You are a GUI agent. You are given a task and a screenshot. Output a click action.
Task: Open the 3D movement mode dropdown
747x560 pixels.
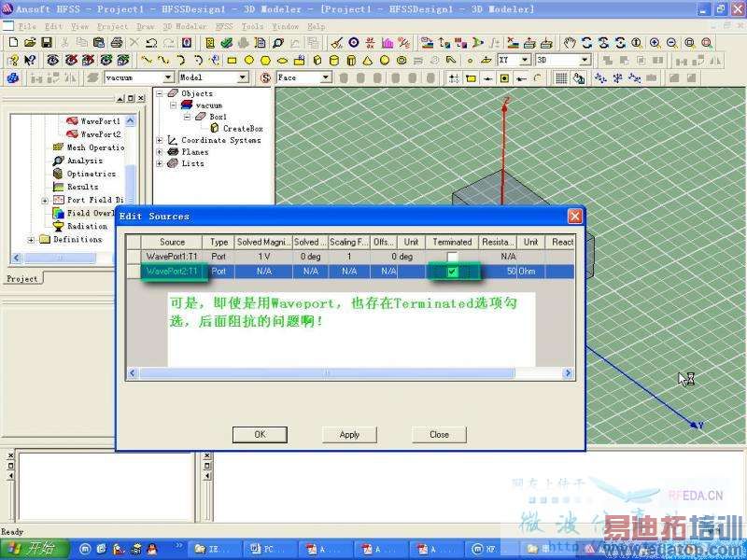(585, 60)
